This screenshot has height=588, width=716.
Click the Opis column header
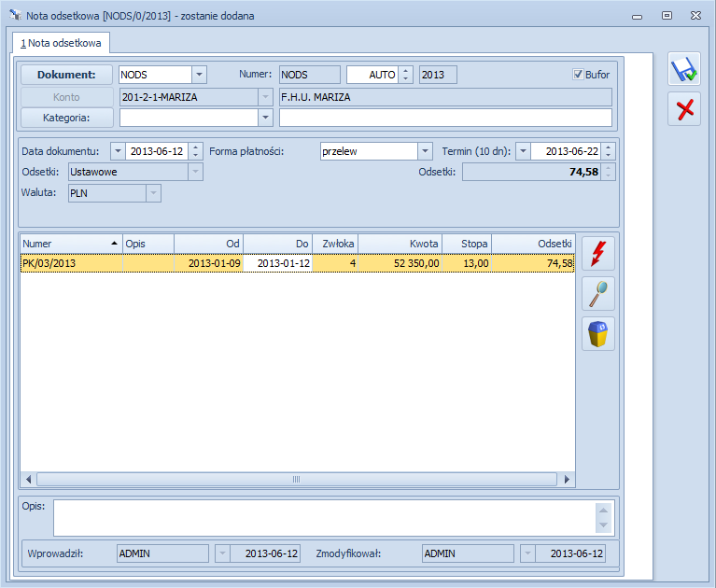point(148,244)
